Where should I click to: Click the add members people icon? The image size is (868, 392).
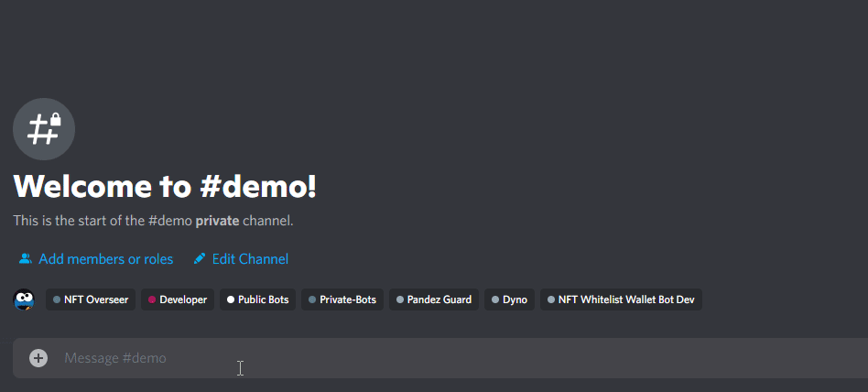point(26,258)
